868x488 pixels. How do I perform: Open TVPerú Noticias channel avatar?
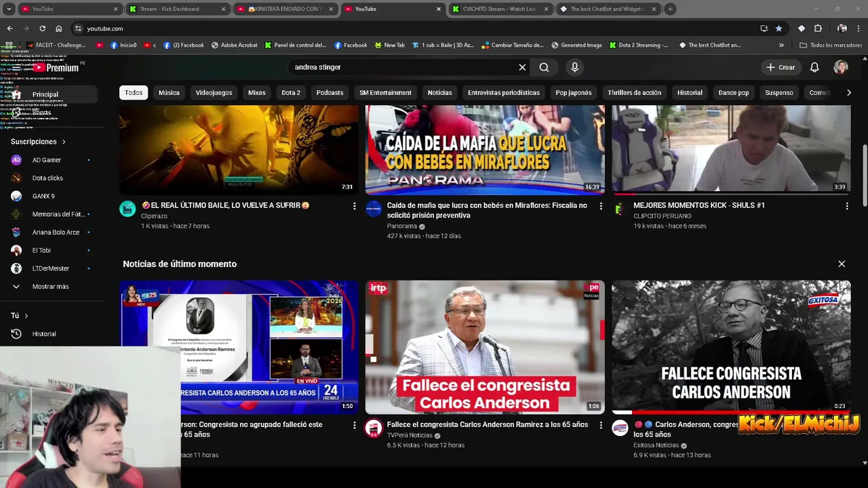374,428
